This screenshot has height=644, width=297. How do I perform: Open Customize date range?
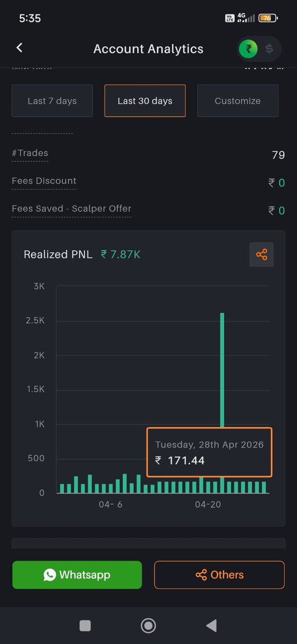click(x=237, y=101)
